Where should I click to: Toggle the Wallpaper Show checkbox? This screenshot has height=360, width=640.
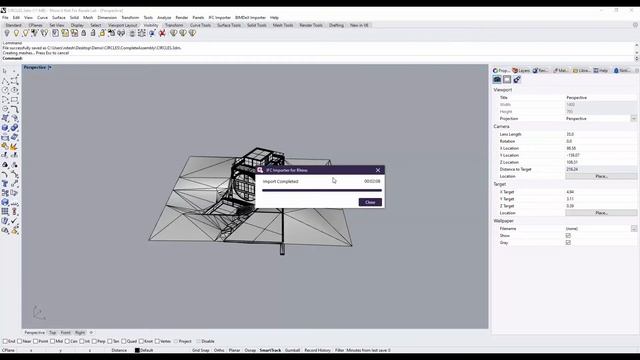(568, 236)
